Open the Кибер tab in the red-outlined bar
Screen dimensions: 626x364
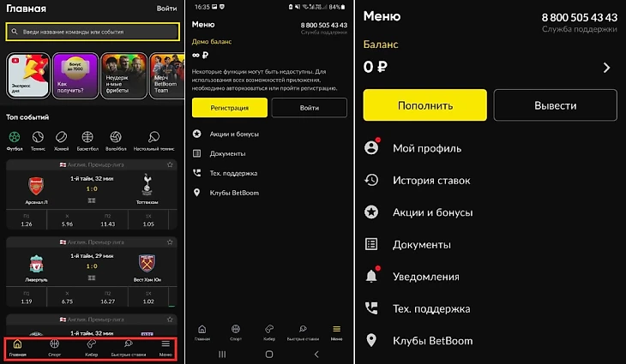pyautogui.click(x=92, y=348)
